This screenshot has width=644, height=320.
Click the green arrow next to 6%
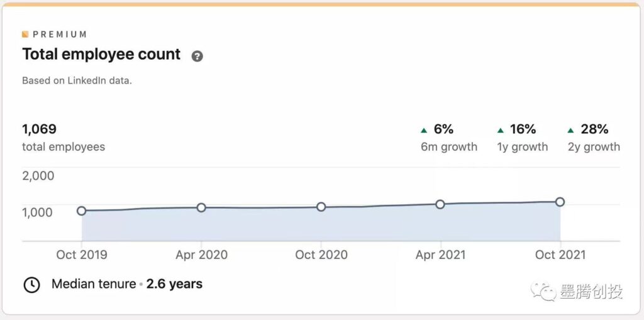point(424,131)
